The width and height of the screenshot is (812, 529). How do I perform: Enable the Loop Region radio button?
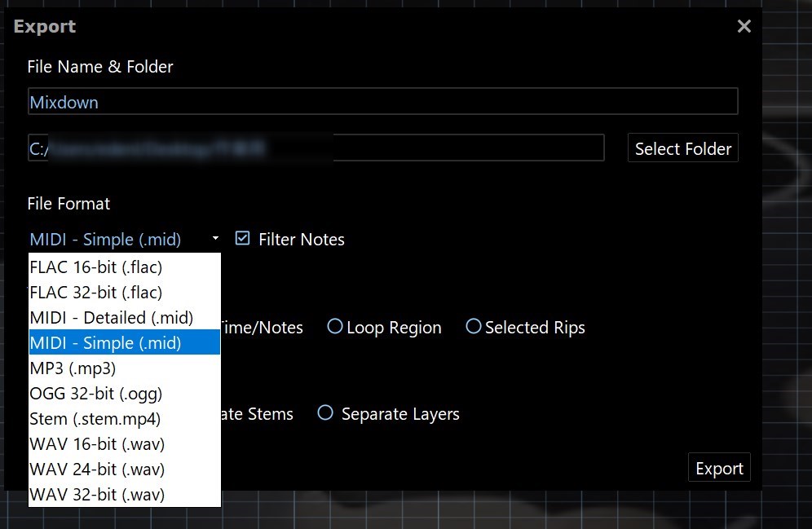(335, 327)
